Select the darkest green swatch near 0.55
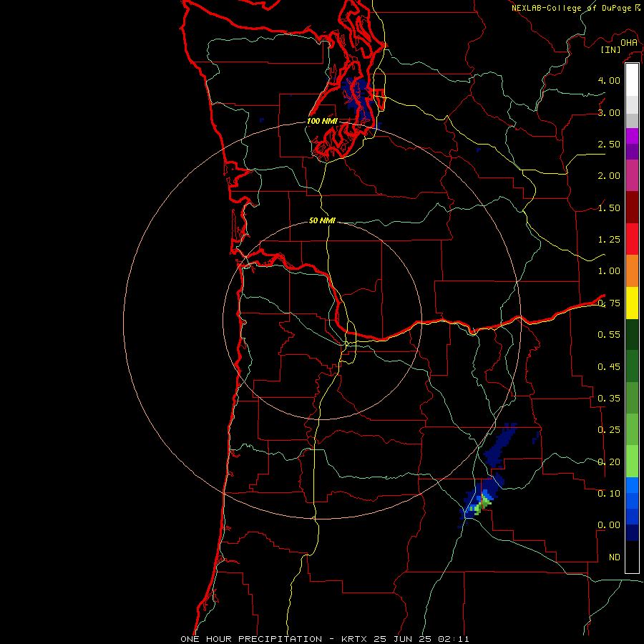Image resolution: width=644 pixels, height=644 pixels. [x=632, y=334]
